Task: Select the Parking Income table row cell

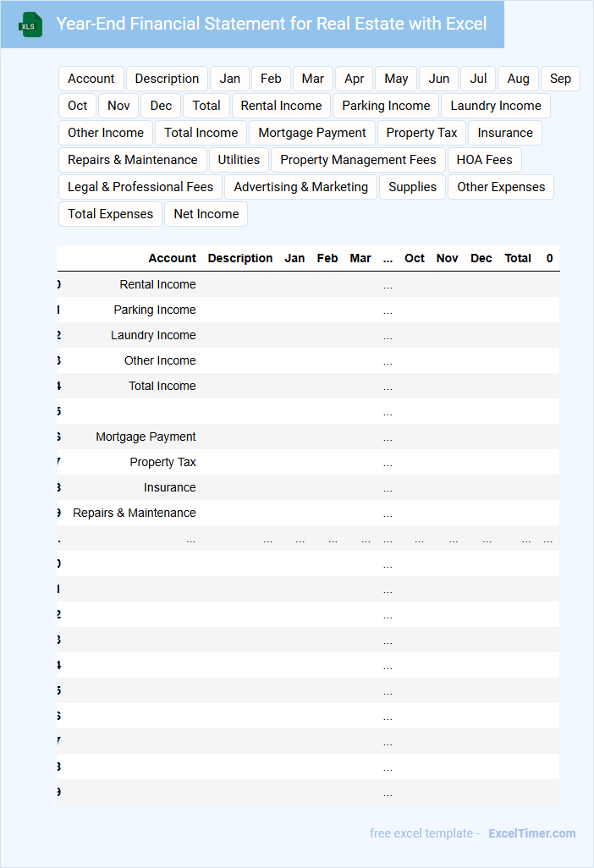Action: tap(155, 310)
